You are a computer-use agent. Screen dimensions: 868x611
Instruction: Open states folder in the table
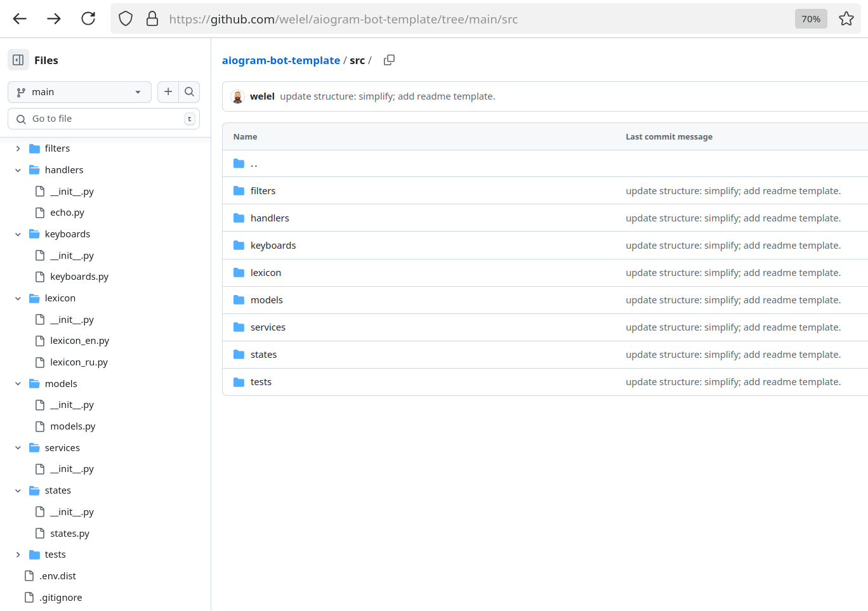pyautogui.click(x=263, y=355)
